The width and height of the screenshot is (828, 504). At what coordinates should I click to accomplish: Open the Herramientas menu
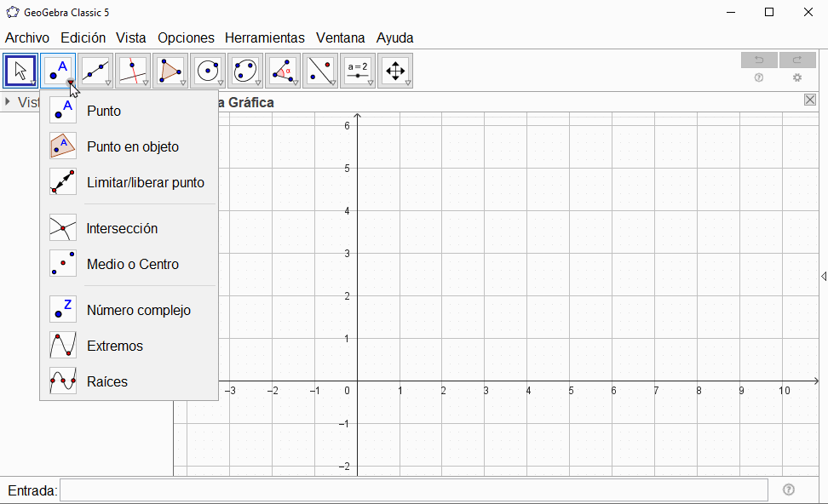pyautogui.click(x=264, y=37)
